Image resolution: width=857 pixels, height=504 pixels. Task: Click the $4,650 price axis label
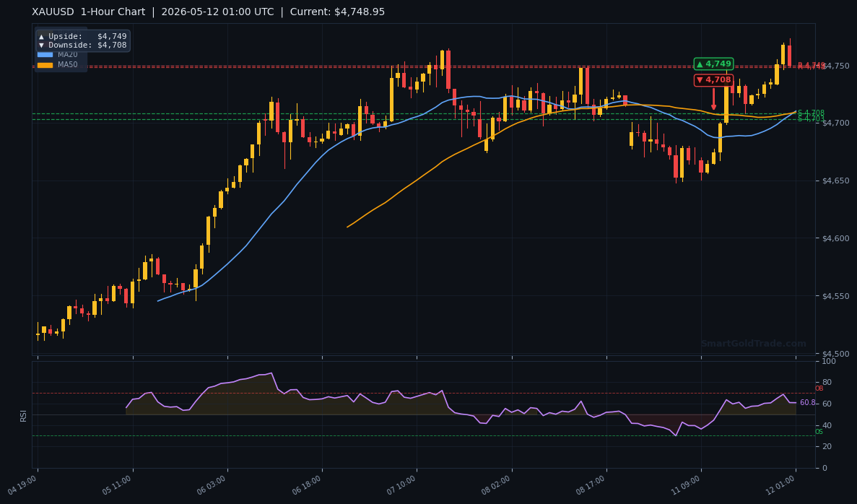click(835, 181)
